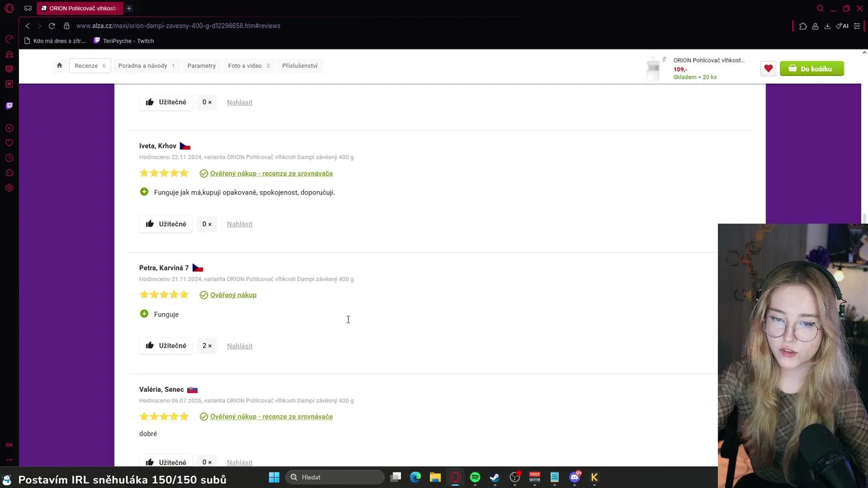Open the AI assistant button

[842, 26]
